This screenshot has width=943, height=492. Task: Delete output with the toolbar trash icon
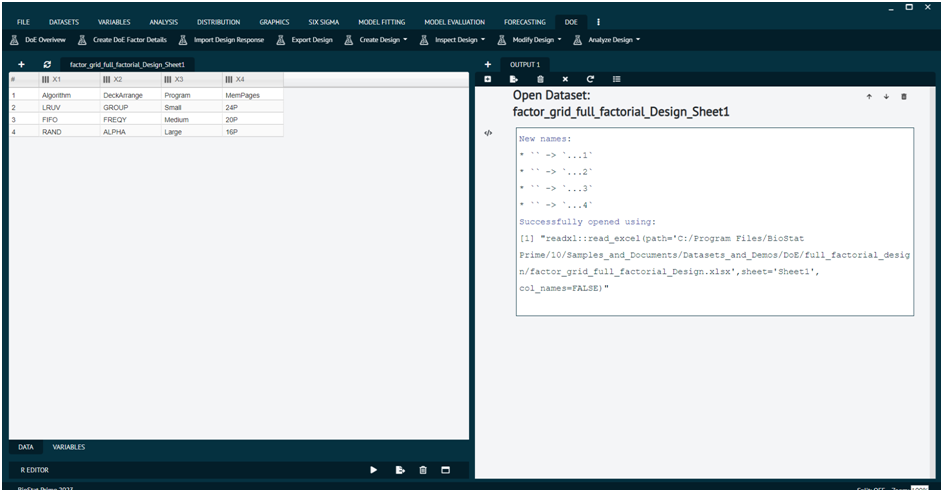click(x=540, y=79)
